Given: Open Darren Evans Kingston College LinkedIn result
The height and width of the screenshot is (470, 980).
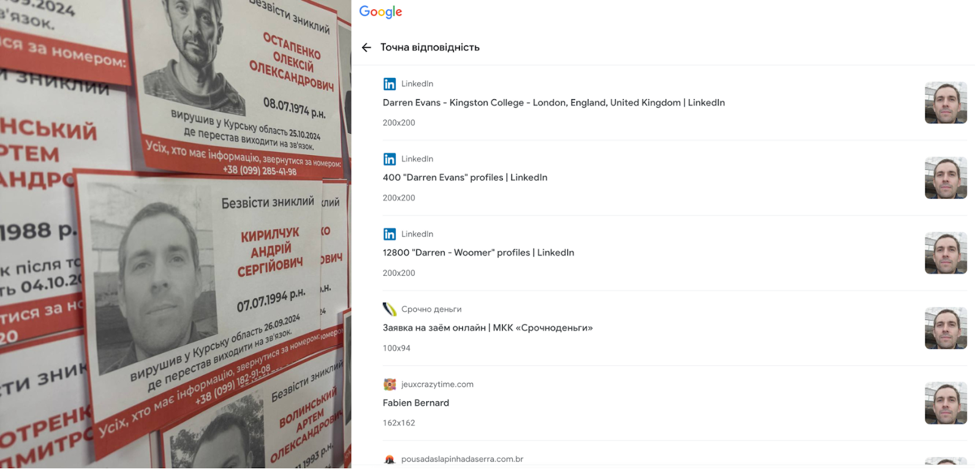Looking at the screenshot, I should 554,102.
